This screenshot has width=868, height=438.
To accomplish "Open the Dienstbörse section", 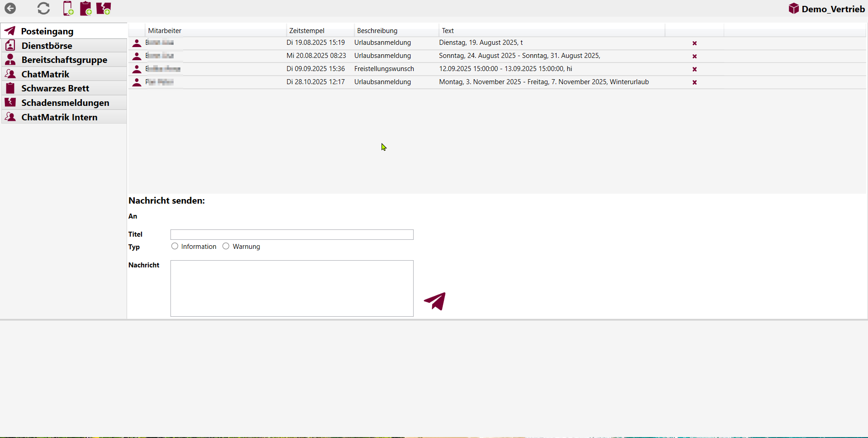I will tap(47, 46).
